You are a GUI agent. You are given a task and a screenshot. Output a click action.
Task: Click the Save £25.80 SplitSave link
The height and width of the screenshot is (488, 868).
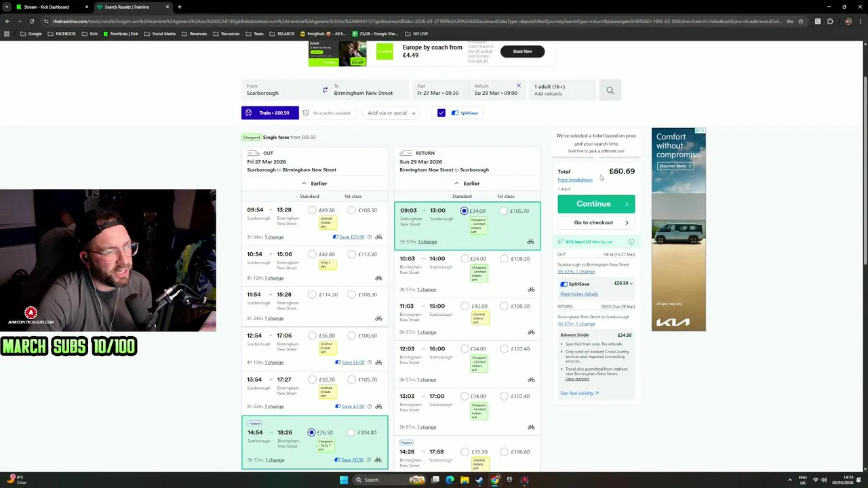(x=352, y=237)
